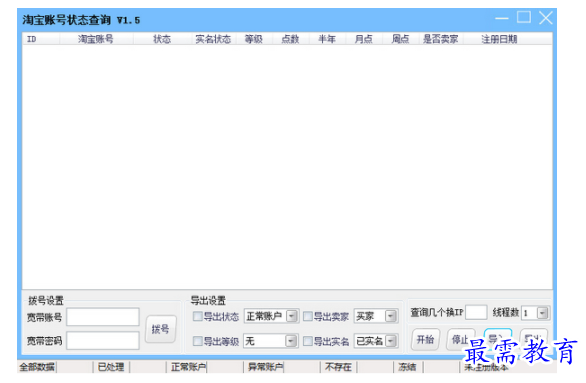Focus the 宽带账号 input field
586x383 pixels.
103,317
